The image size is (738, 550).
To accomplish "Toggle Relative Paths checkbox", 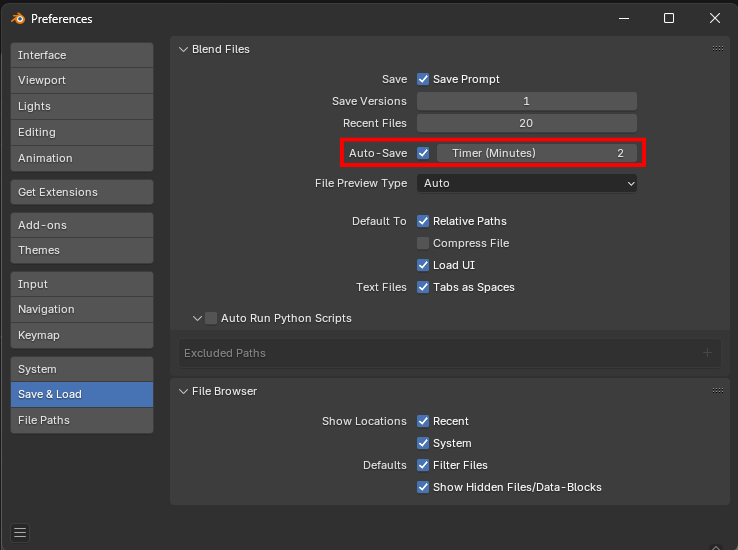I will 423,221.
